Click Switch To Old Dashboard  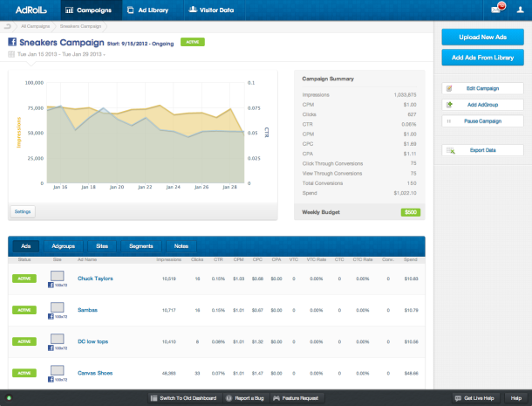click(x=185, y=398)
